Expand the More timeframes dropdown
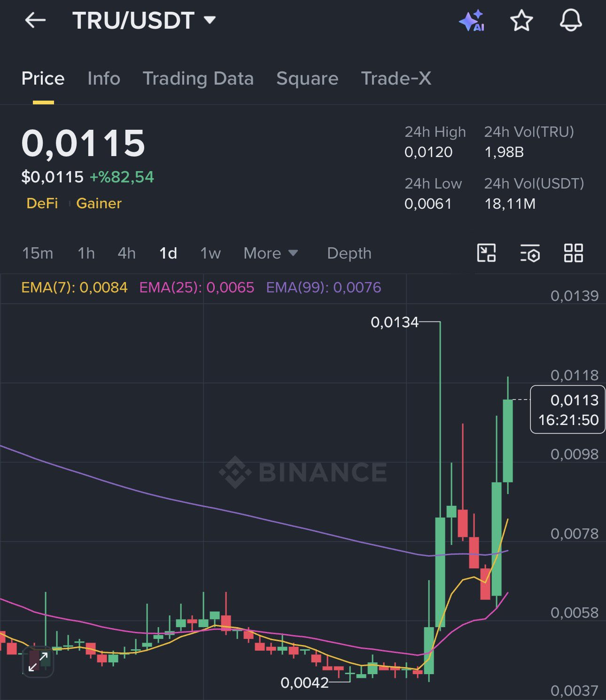The image size is (606, 700). tap(271, 253)
